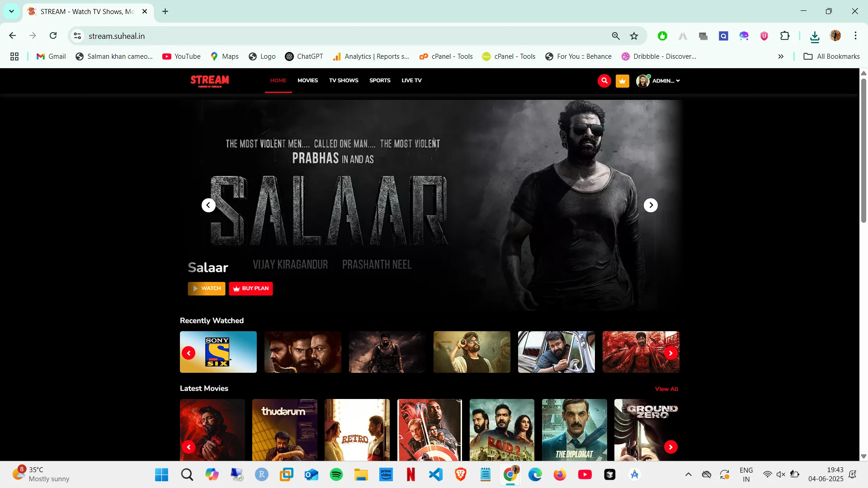The height and width of the screenshot is (488, 868).
Task: Open the YouTube bookmark
Action: pos(182,56)
